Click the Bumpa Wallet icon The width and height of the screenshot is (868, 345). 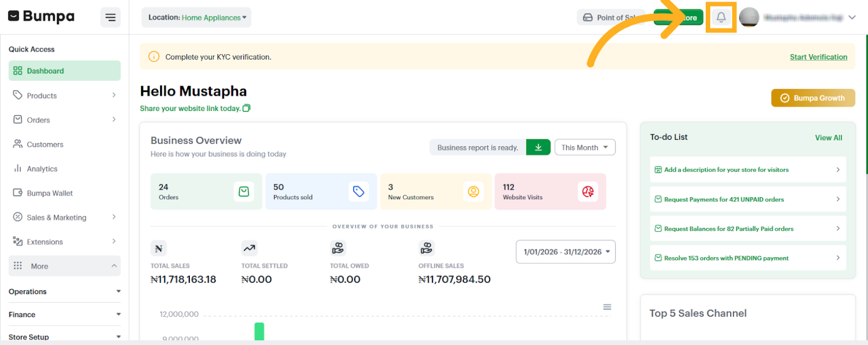click(x=18, y=193)
